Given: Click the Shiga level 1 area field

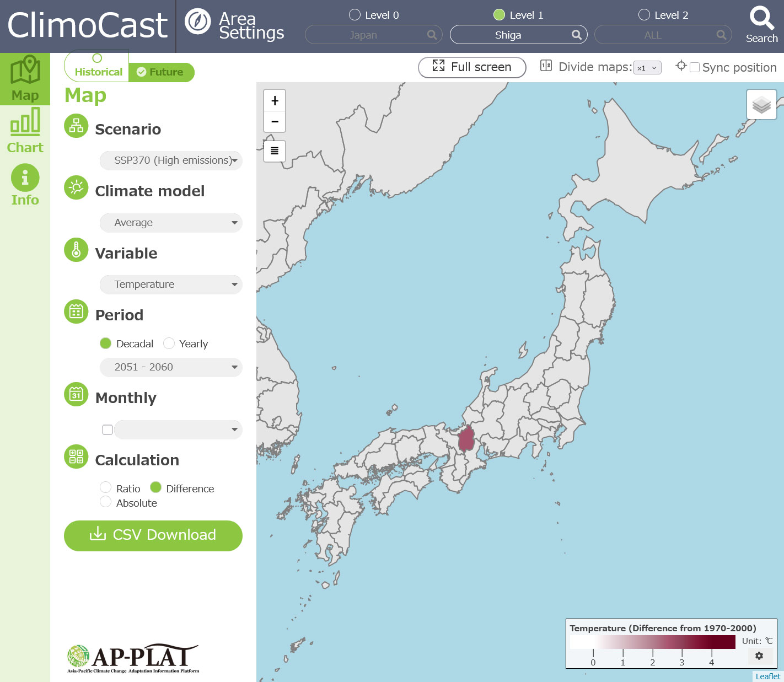Looking at the screenshot, I should coord(519,35).
